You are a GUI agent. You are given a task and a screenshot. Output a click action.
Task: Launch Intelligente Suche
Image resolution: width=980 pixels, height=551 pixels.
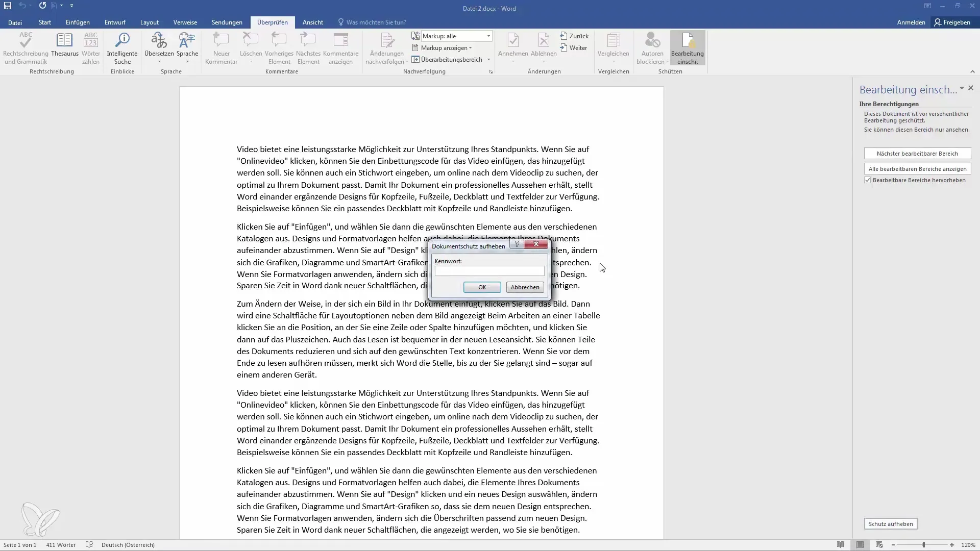[122, 48]
